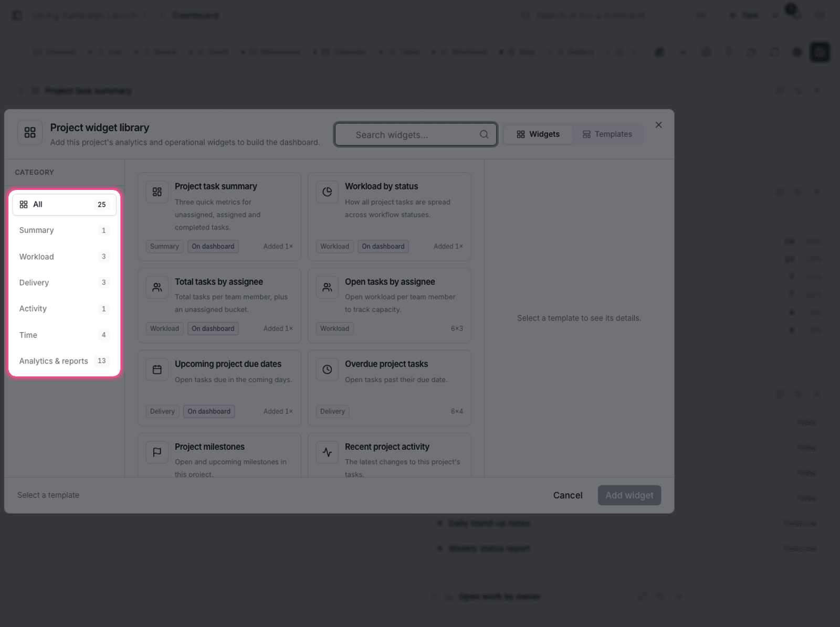Click the calendar icon on Upcoming project due dates
This screenshot has width=840, height=627.
pyautogui.click(x=157, y=370)
